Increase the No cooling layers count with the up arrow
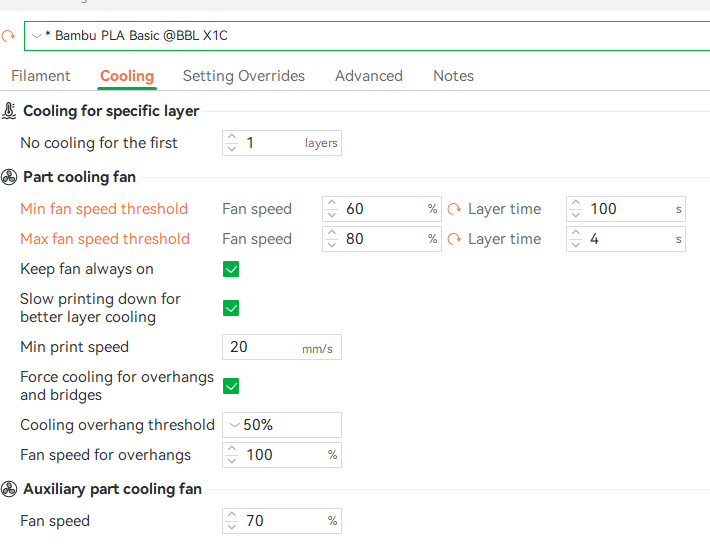Screen dimensions: 710x559 tap(232, 137)
